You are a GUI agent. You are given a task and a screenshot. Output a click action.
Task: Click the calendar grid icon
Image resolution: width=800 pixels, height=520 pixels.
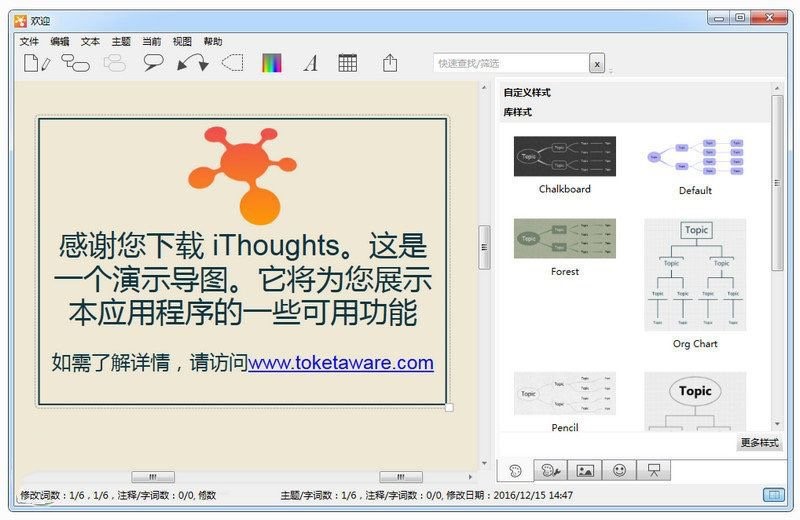coord(347,63)
